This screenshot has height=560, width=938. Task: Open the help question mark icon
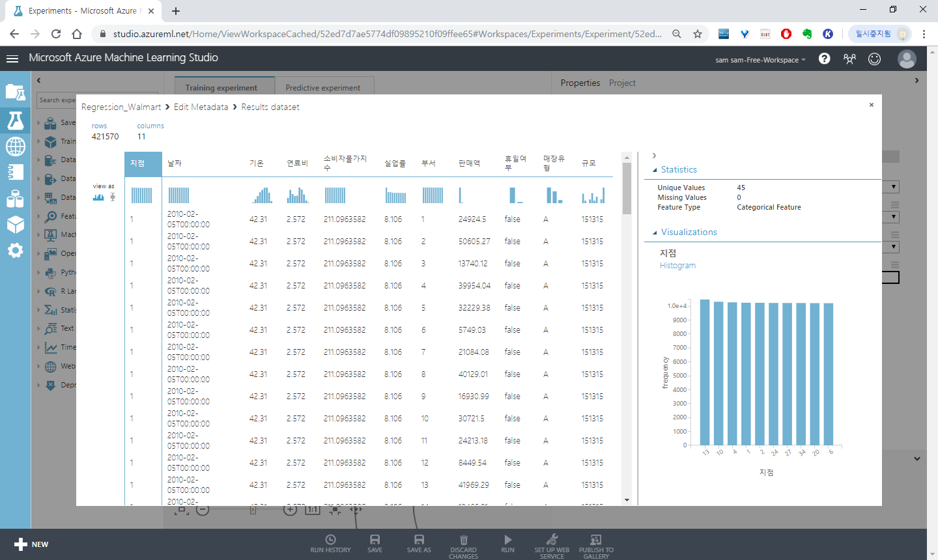click(x=824, y=59)
